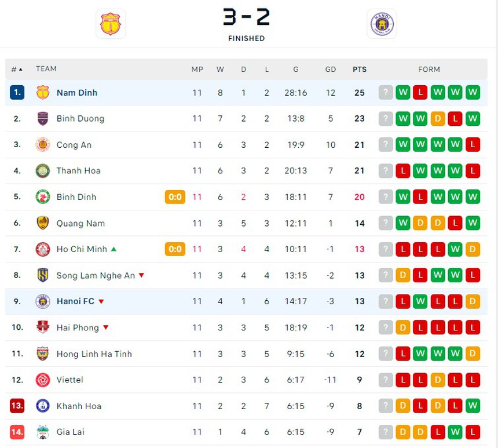Viewport: 498px width, 448px height.
Task: Select the latest W badge in Nam Dinh's form
Action: [473, 93]
